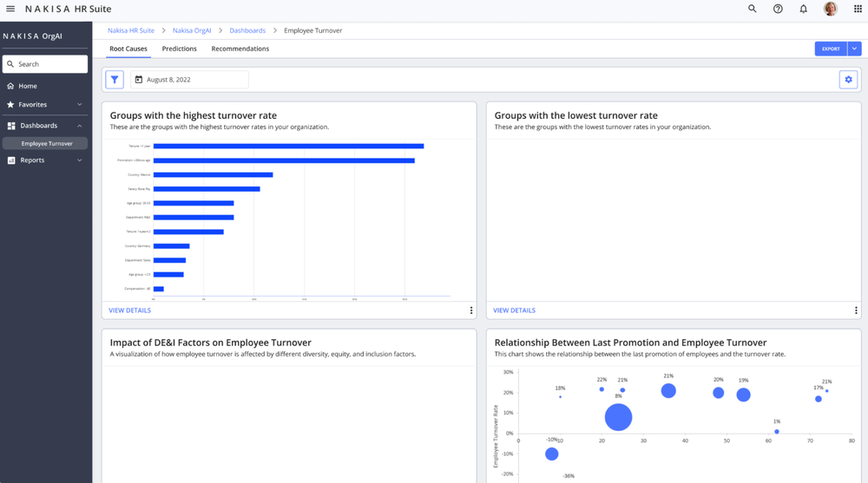Image resolution: width=868 pixels, height=483 pixels.
Task: Click the Tenure <1 year bar
Action: 288,146
